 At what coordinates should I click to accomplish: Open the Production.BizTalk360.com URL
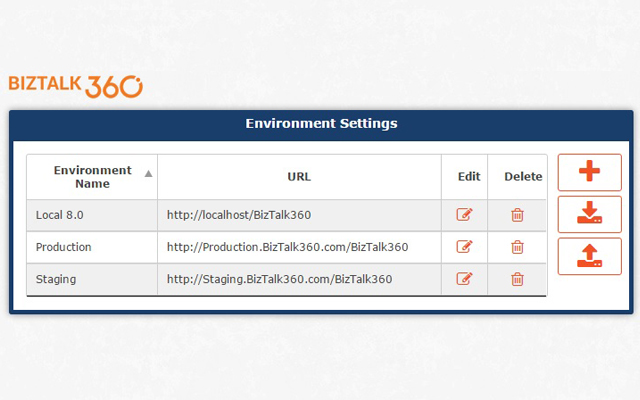click(287, 247)
